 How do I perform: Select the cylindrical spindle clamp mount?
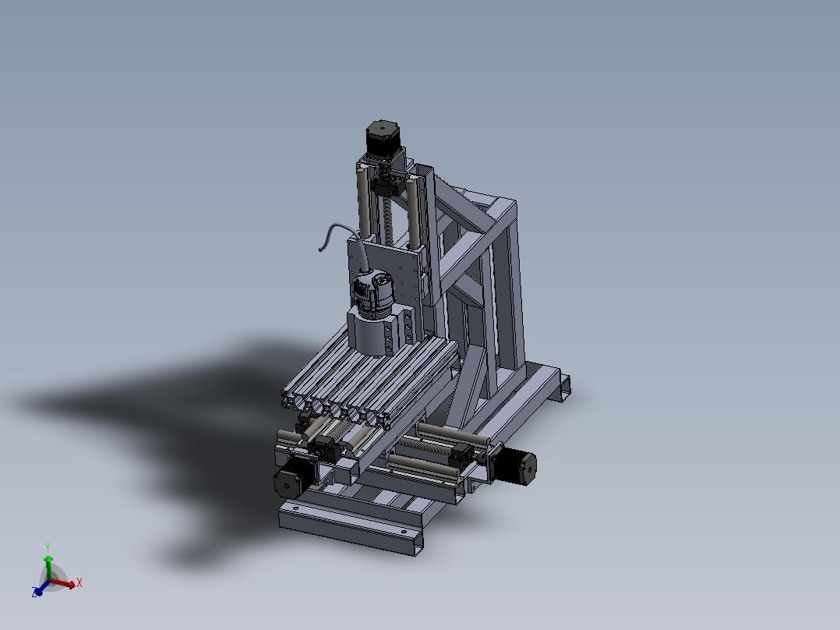click(x=374, y=332)
